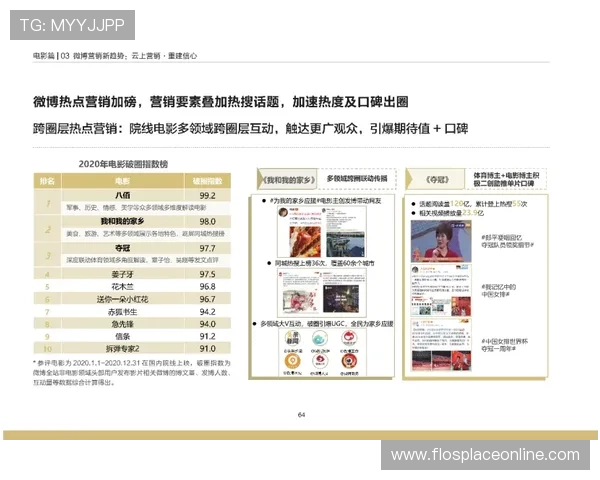
Task: Select the 夺冠 table row title
Action: point(122,248)
